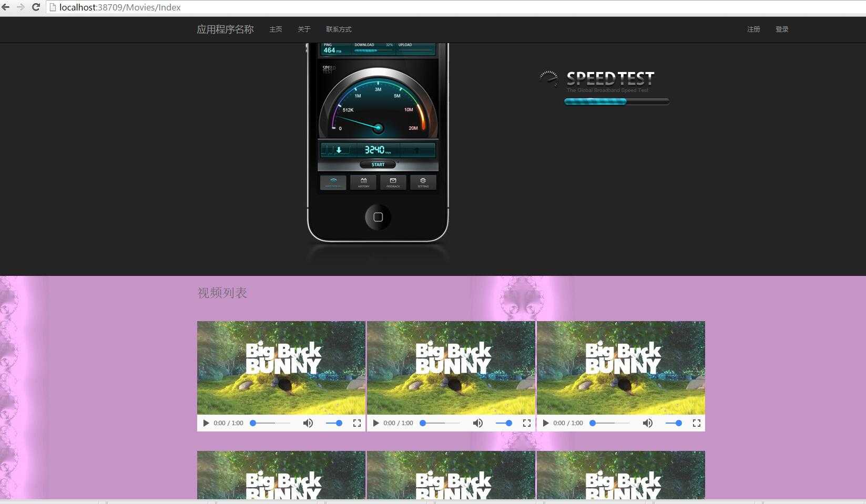
Task: Open the 关于 nav item
Action: [x=304, y=29]
